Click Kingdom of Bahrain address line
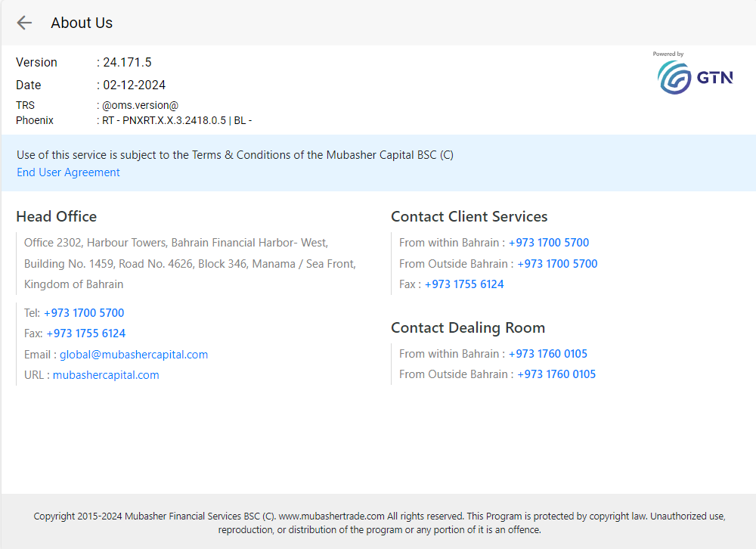Viewport: 756px width, 549px height. click(x=74, y=284)
